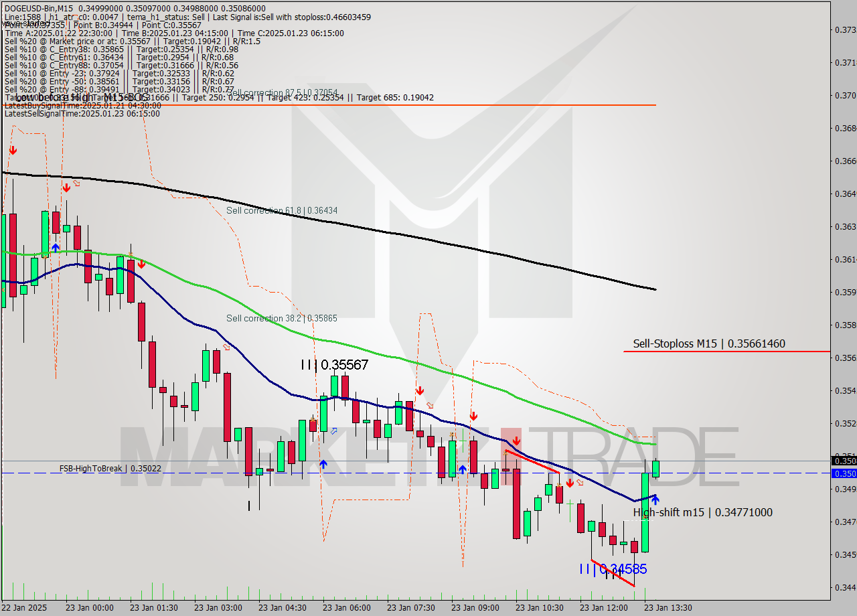The height and width of the screenshot is (616, 857).
Task: Click the 0.347 price axis value
Action: 845,522
